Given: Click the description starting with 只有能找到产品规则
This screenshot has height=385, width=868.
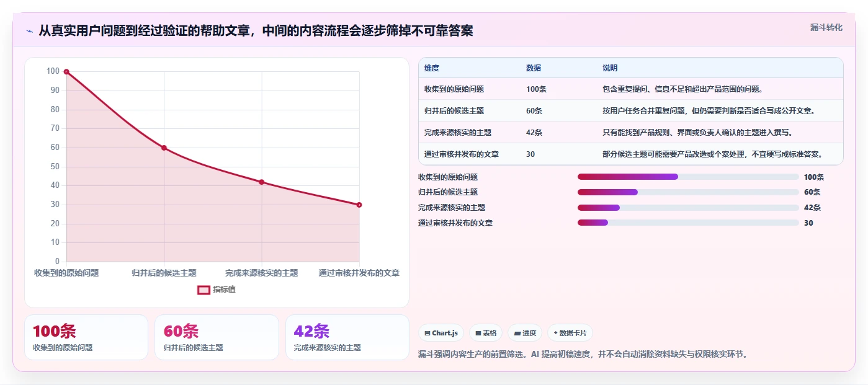Looking at the screenshot, I should tap(697, 133).
